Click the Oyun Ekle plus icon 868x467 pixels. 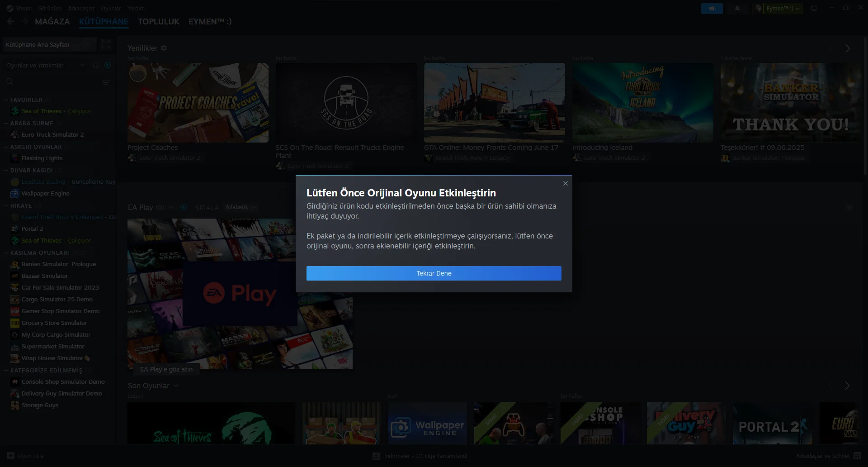click(11, 456)
